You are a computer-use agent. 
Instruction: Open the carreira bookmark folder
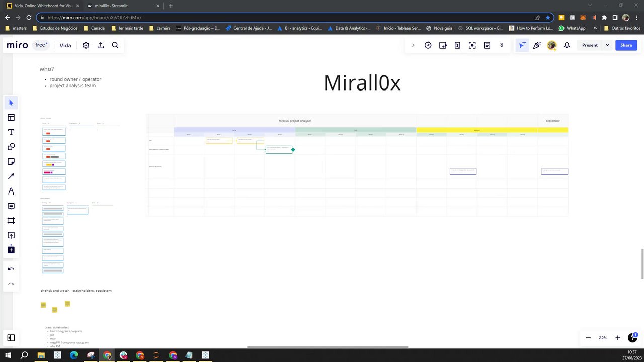pyautogui.click(x=160, y=28)
